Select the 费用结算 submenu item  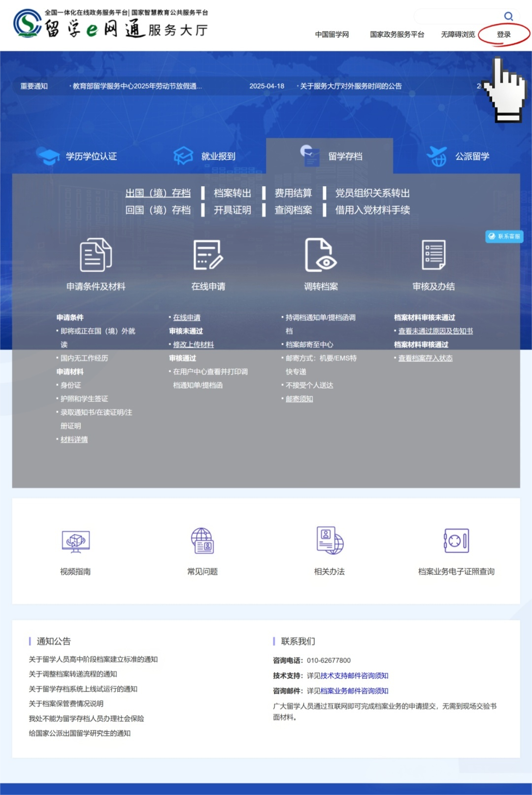pyautogui.click(x=294, y=193)
